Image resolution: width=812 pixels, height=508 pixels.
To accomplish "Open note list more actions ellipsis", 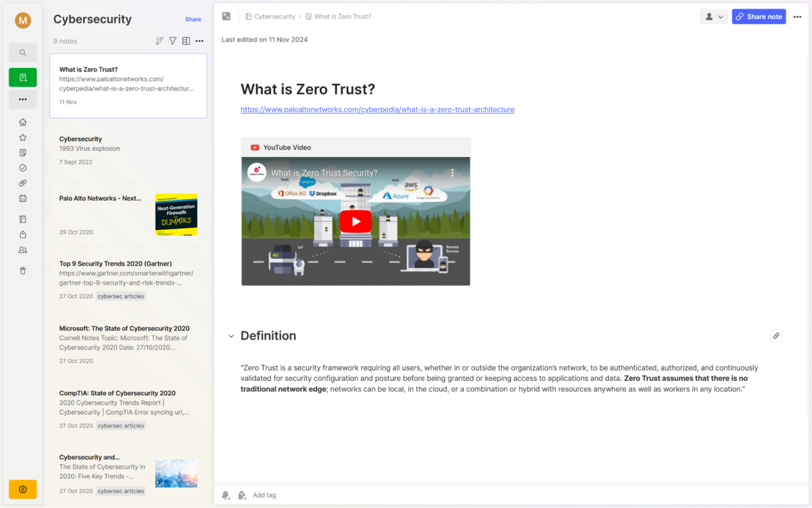I will pyautogui.click(x=200, y=41).
